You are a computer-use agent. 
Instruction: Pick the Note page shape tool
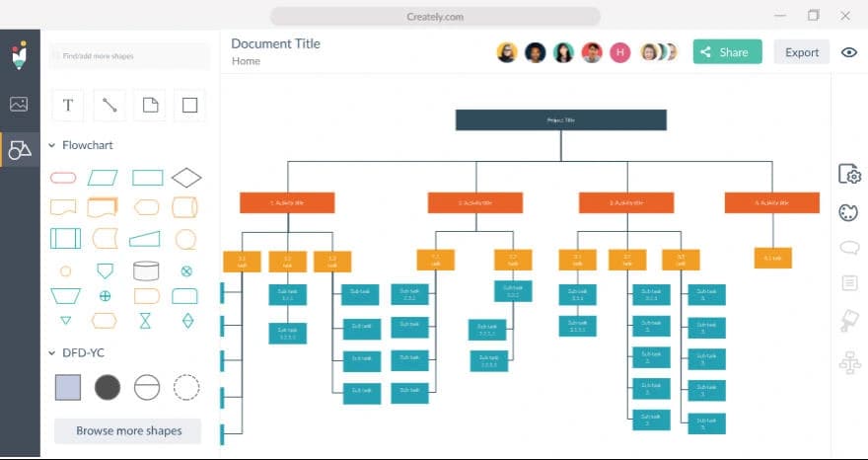[x=150, y=106]
